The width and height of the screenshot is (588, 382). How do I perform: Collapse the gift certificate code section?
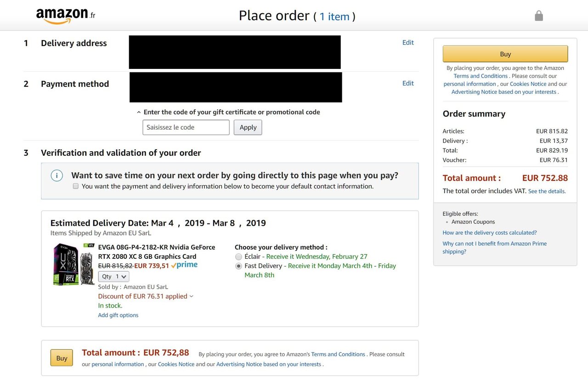click(228, 112)
